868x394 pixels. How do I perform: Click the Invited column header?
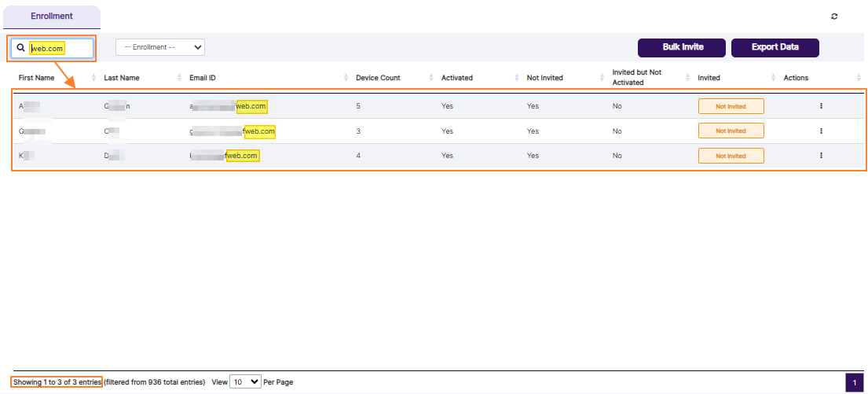pos(709,78)
